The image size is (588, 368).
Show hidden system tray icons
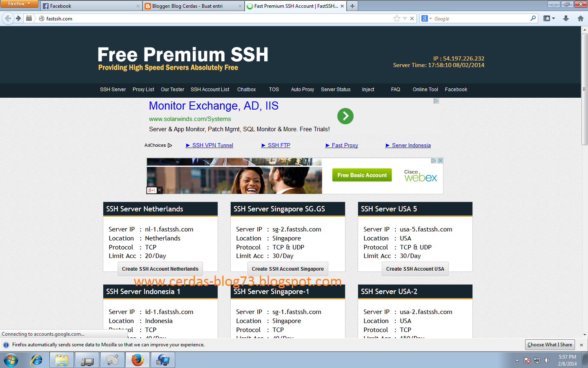517,361
